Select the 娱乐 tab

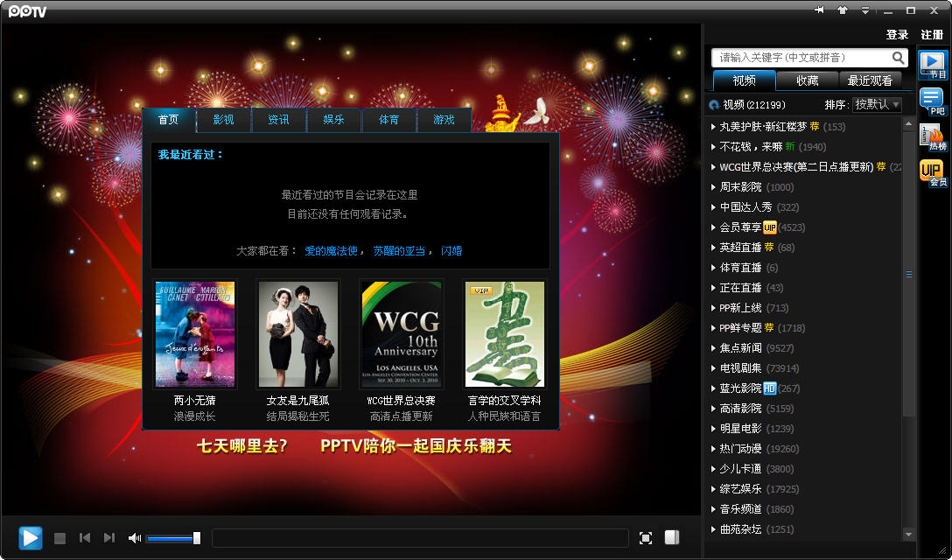pyautogui.click(x=334, y=120)
